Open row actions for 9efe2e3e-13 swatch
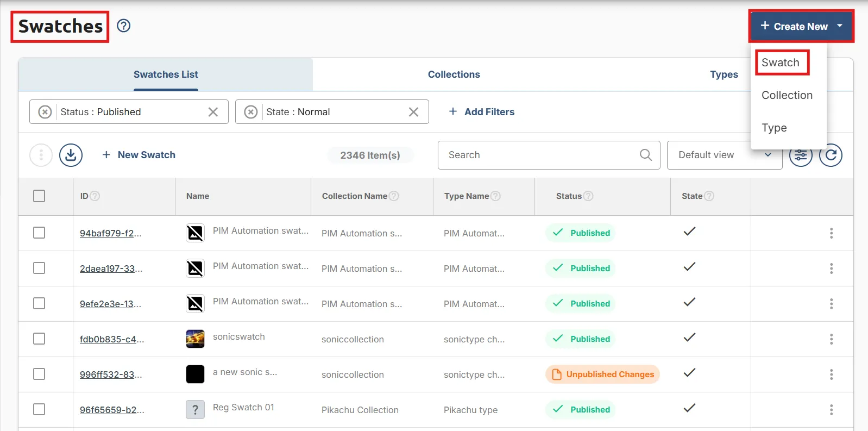This screenshot has height=431, width=868. [831, 304]
